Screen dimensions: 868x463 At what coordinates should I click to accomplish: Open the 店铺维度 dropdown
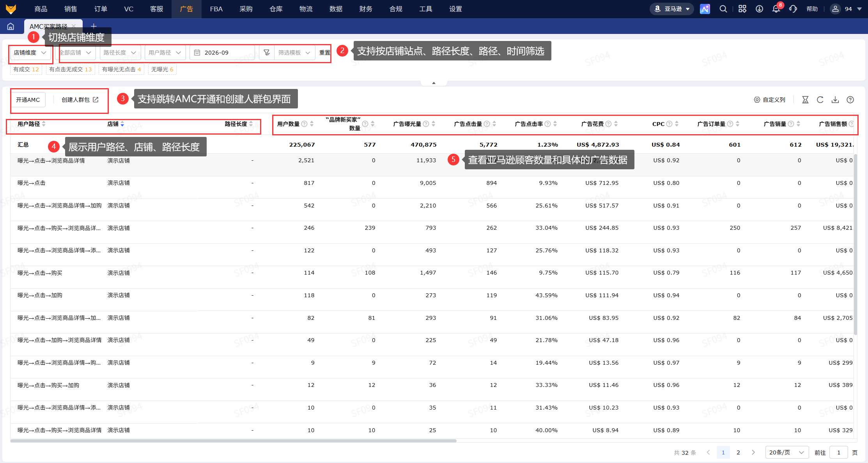(x=30, y=53)
